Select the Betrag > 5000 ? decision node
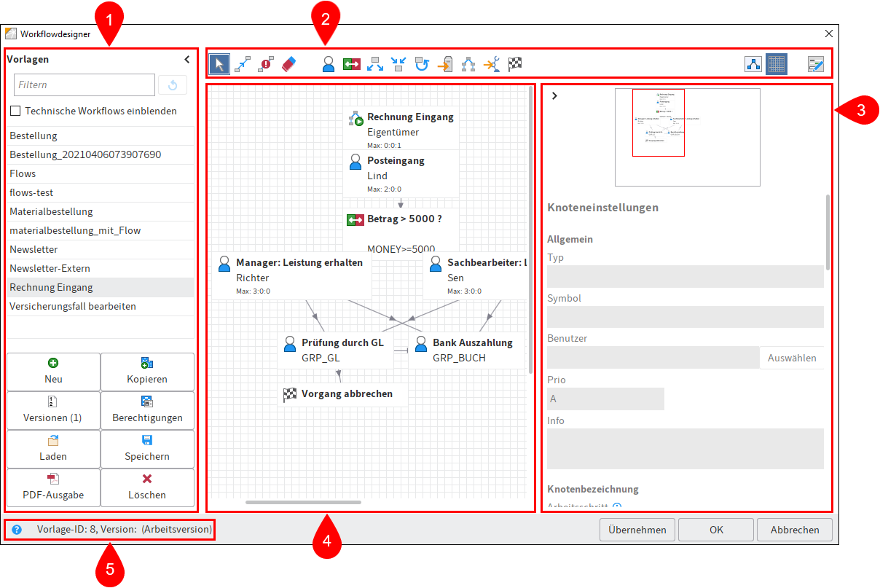 pyautogui.click(x=401, y=232)
